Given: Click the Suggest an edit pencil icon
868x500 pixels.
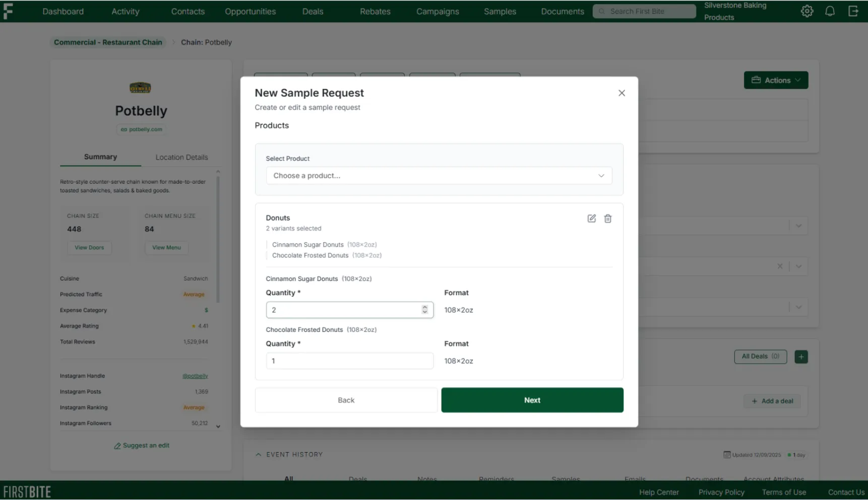Looking at the screenshot, I should tap(117, 446).
